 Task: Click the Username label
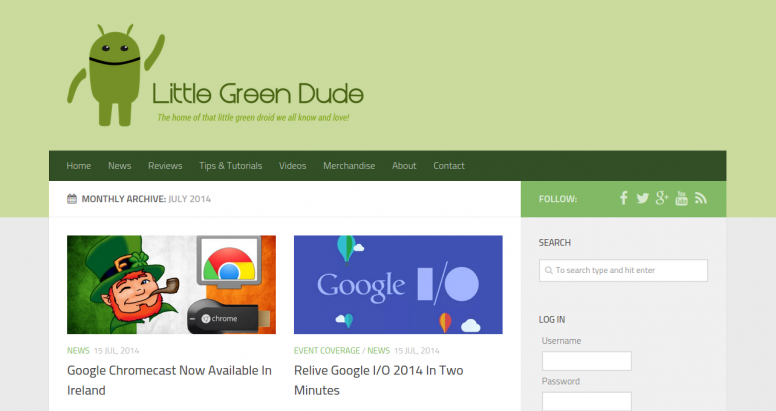561,341
